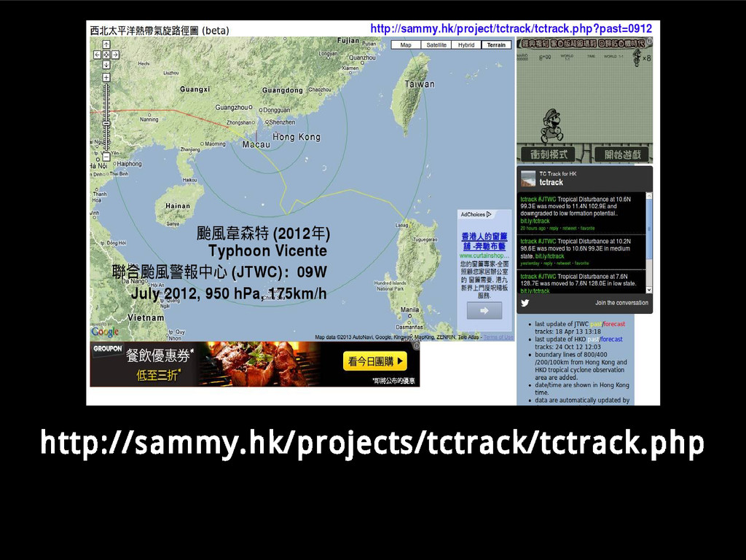Click the info icon on Groupon banner
Viewport: 746px width, 560px height.
(416, 346)
